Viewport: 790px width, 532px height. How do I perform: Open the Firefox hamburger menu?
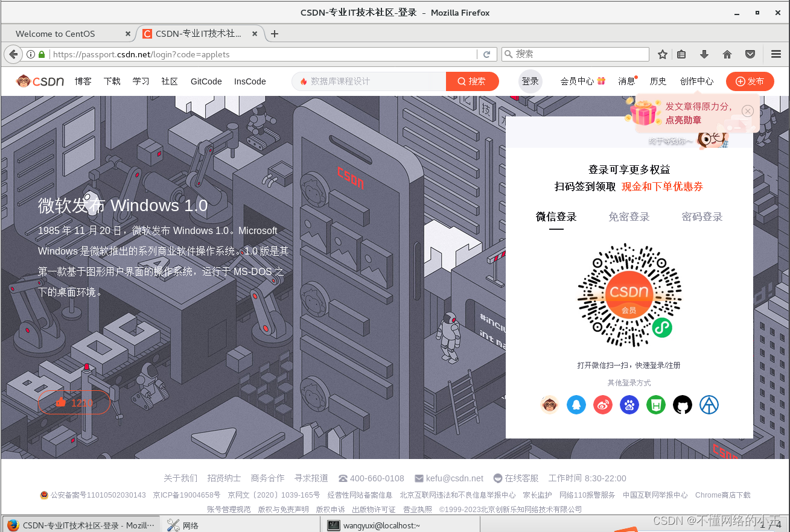776,54
